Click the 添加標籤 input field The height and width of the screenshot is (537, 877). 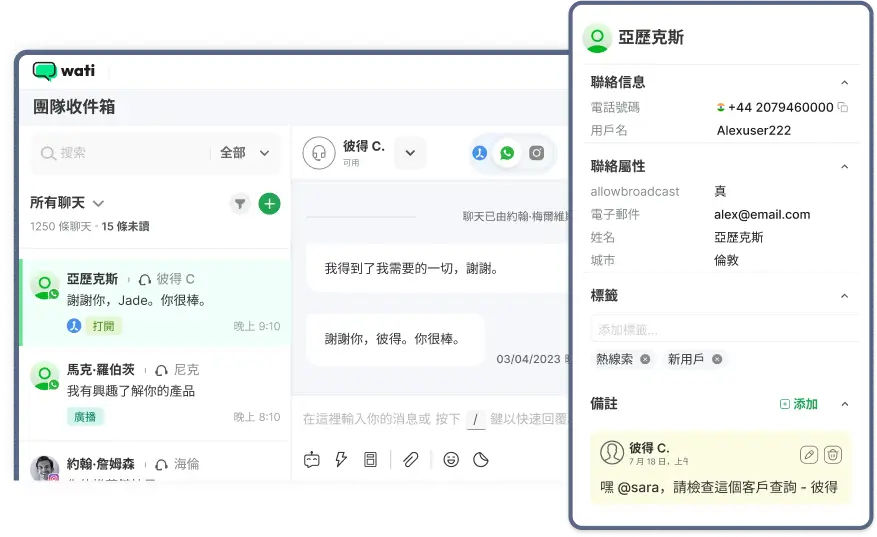(724, 329)
